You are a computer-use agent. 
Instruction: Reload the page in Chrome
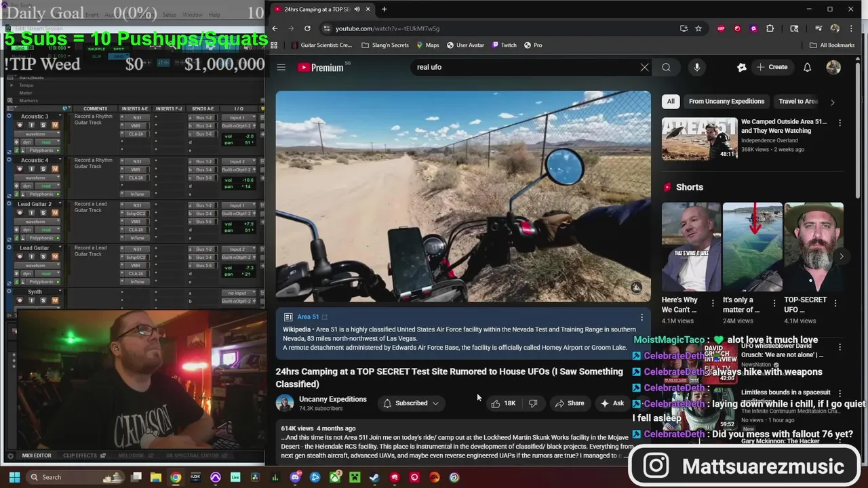(307, 28)
